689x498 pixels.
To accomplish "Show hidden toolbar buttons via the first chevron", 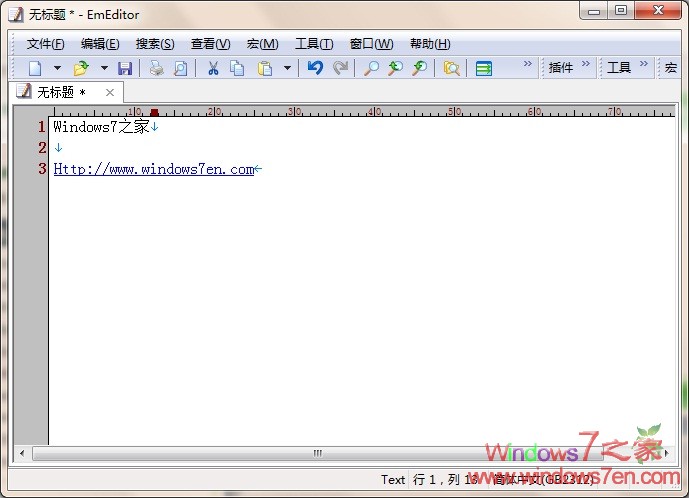I will (x=528, y=64).
